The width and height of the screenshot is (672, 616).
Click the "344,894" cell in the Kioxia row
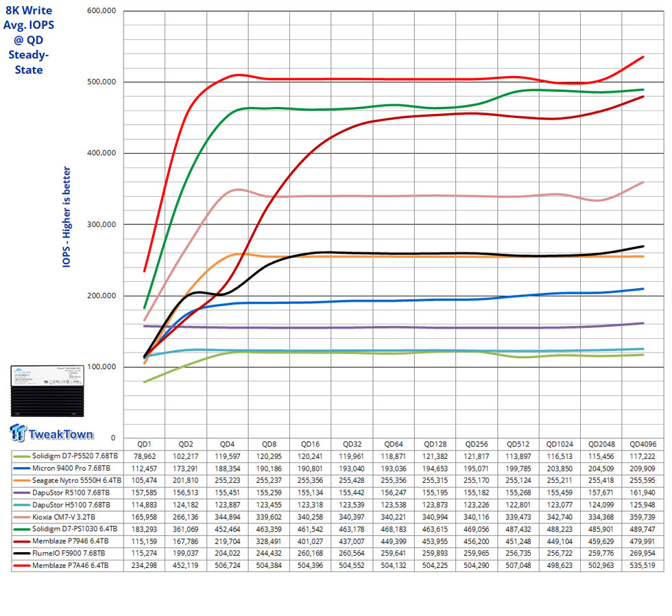227,517
